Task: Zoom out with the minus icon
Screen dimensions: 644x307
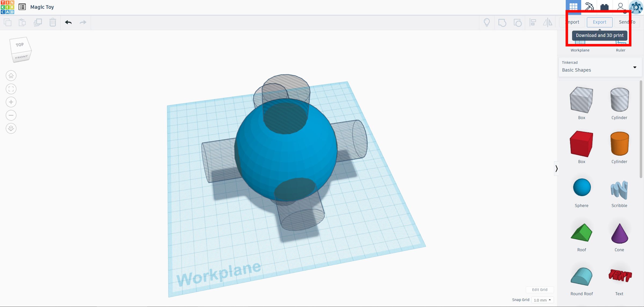Action: coord(11,115)
